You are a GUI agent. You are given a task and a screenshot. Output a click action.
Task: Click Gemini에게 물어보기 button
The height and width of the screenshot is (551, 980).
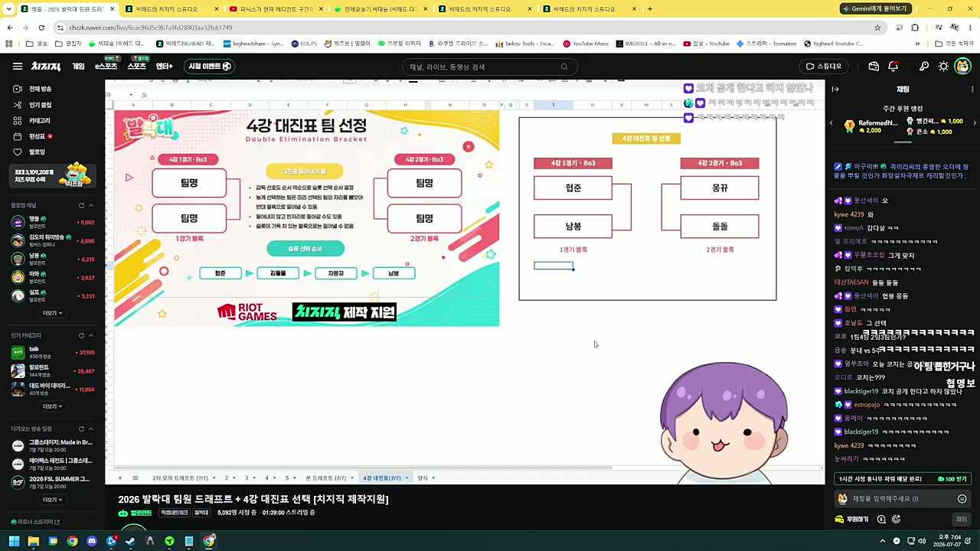pyautogui.click(x=875, y=8)
